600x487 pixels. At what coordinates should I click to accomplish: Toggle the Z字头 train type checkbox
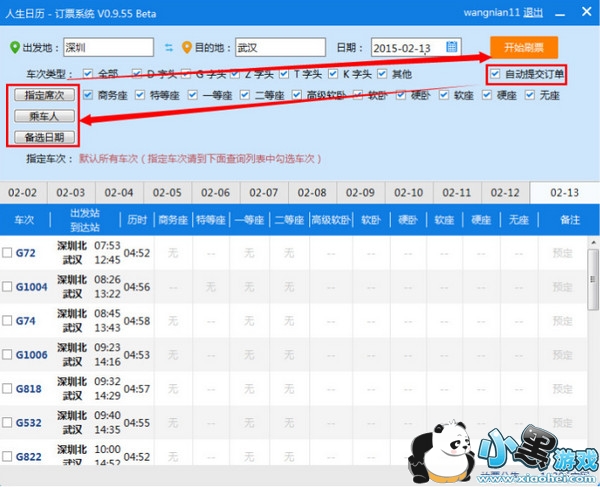point(235,73)
